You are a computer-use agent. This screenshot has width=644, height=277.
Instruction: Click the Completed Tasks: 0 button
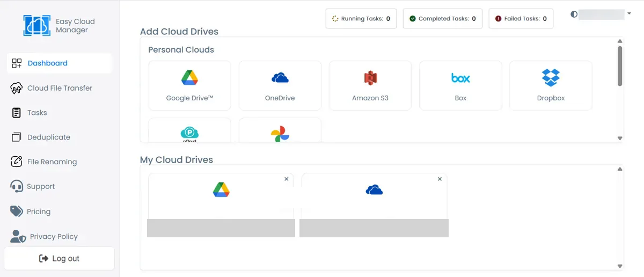pos(443,19)
